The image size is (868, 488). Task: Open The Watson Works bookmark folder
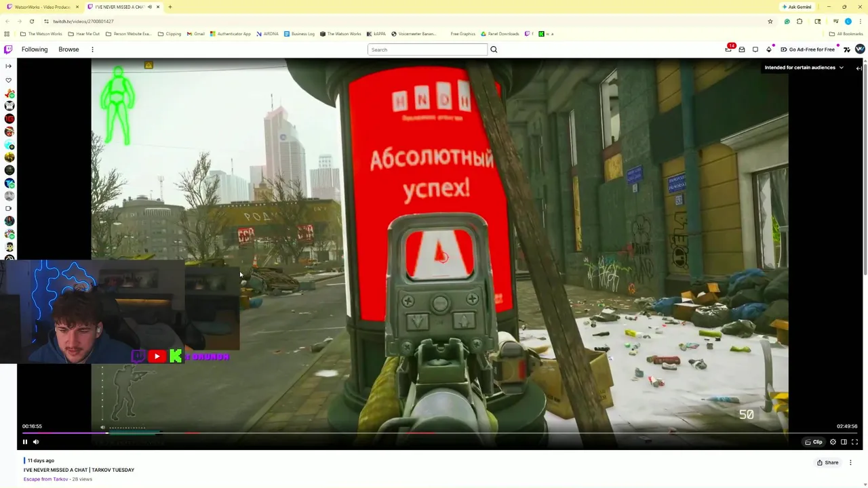(41, 34)
